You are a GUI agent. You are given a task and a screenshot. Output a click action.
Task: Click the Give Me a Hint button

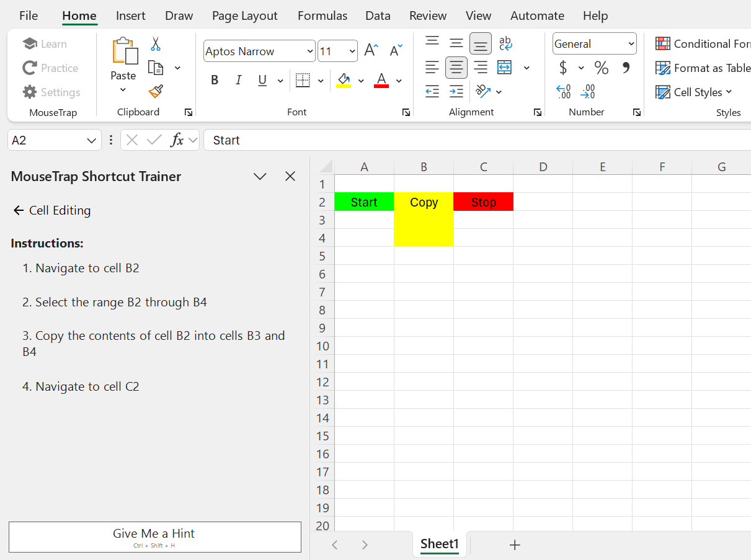[154, 536]
